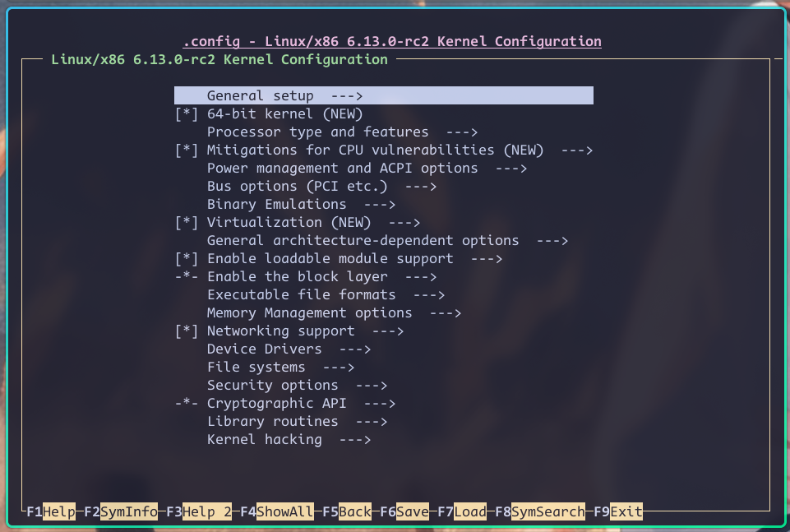Expand the Device Drivers submenu arrow

[x=354, y=349]
